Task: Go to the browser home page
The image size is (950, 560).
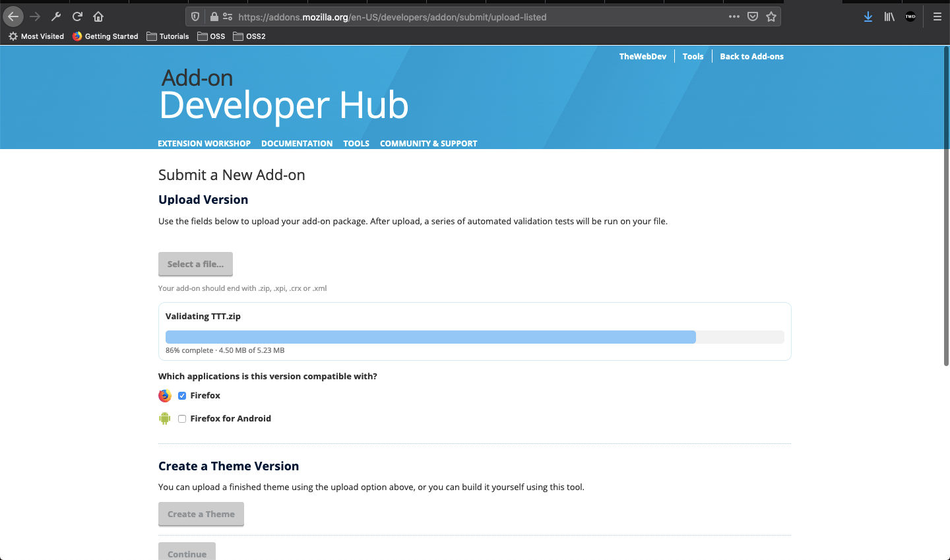Action: click(98, 16)
